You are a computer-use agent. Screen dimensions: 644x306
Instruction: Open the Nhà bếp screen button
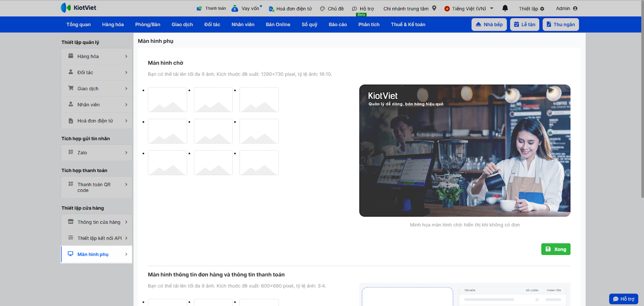[489, 25]
